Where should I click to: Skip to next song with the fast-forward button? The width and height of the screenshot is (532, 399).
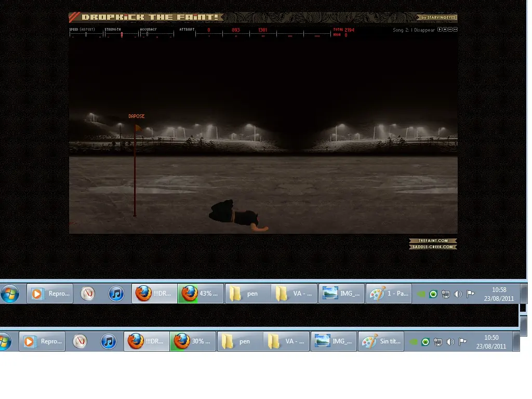tap(450, 30)
